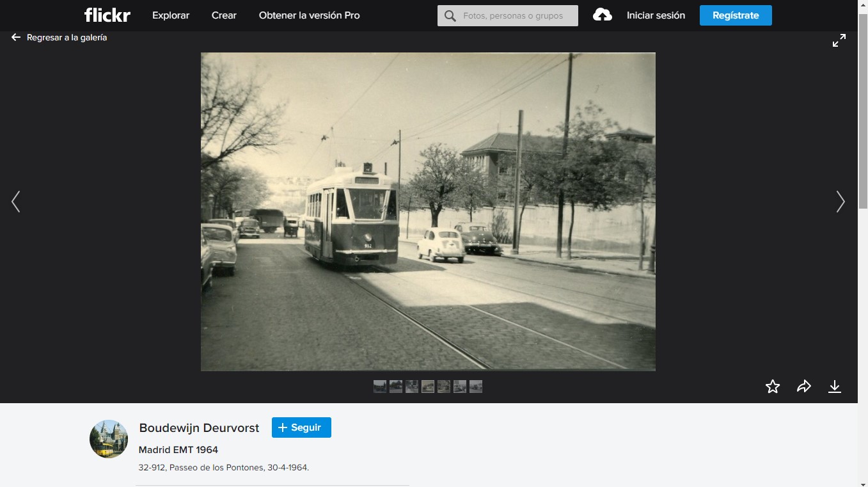868x487 pixels.
Task: Open Boudewijn Deurvorst profile link
Action: click(200, 428)
